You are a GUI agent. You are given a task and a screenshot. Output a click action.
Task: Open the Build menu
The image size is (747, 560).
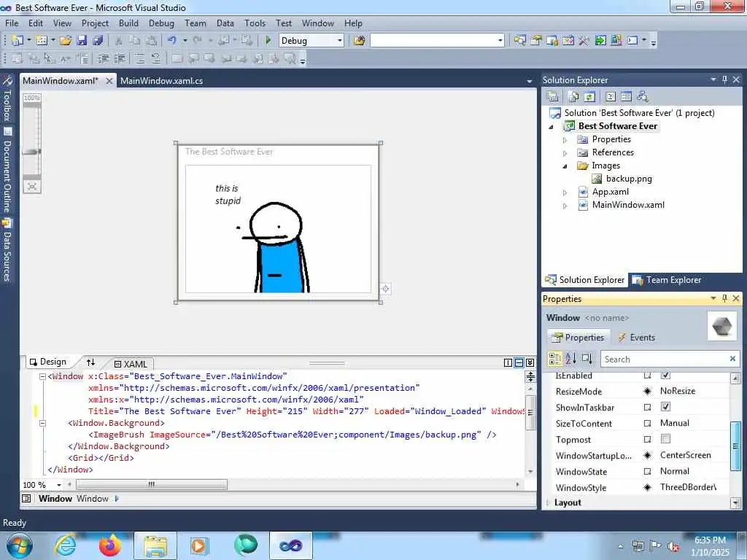tap(128, 23)
